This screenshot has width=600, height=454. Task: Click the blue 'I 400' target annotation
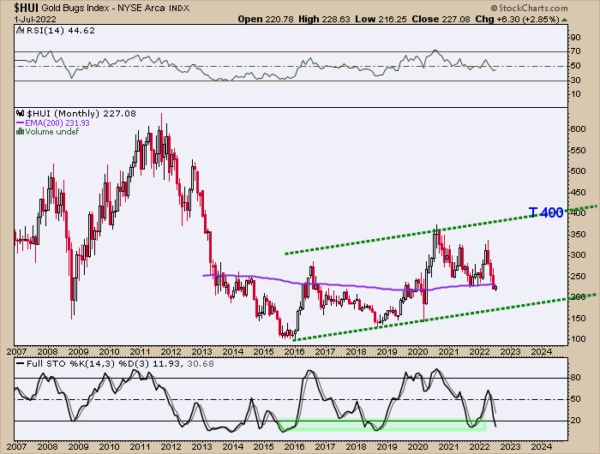pyautogui.click(x=547, y=213)
